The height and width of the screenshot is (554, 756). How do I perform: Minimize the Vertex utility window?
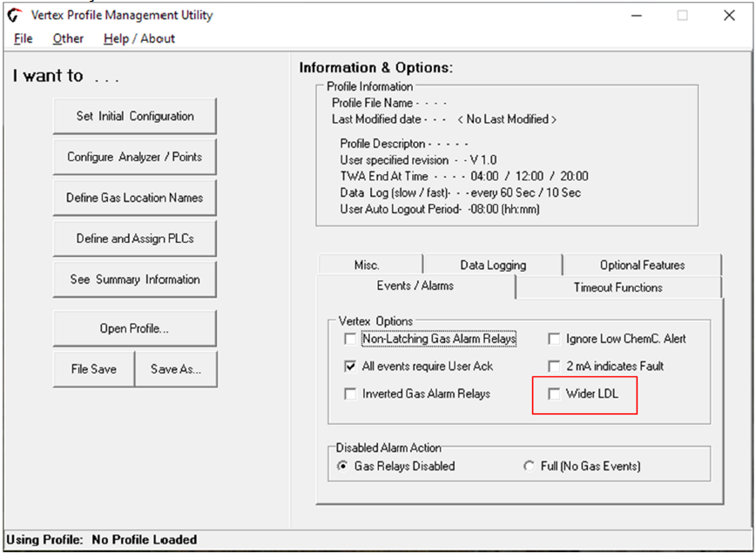pyautogui.click(x=637, y=16)
